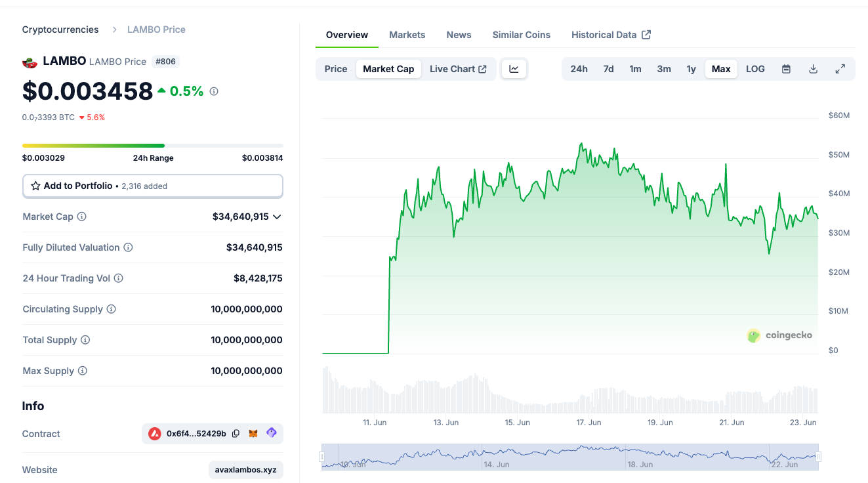The width and height of the screenshot is (868, 483).
Task: Click the range navigator mini chart
Action: coord(570,457)
